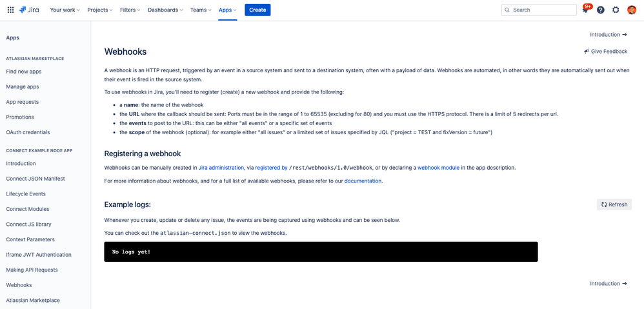Open the Help question mark icon
The height and width of the screenshot is (309, 644).
click(x=601, y=10)
